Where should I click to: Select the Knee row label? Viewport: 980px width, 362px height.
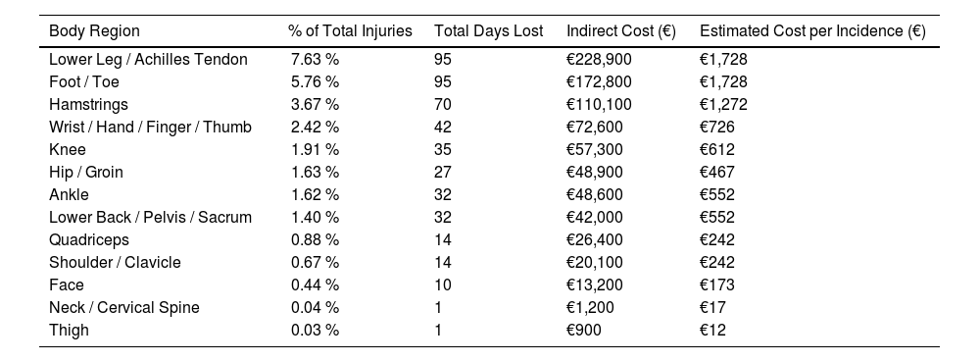[68, 149]
